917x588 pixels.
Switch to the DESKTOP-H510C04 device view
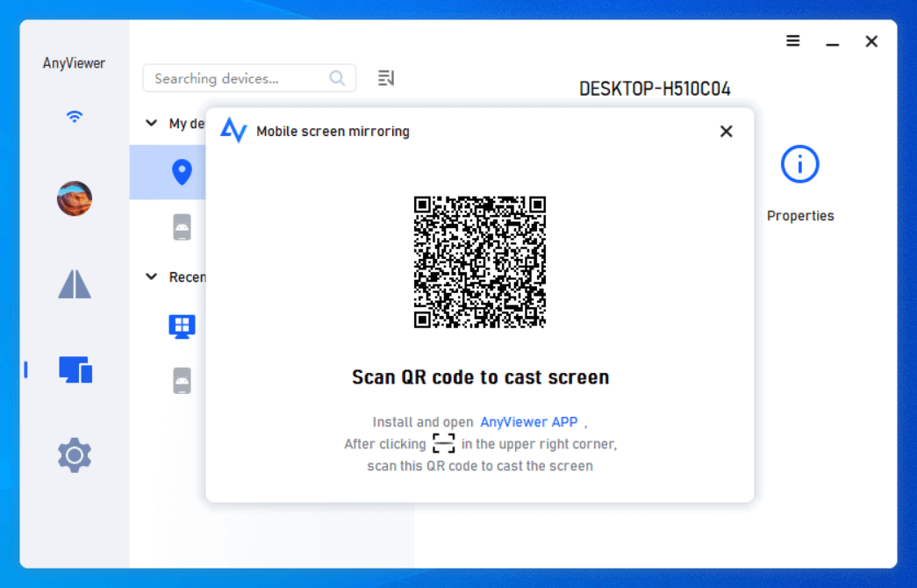(656, 89)
